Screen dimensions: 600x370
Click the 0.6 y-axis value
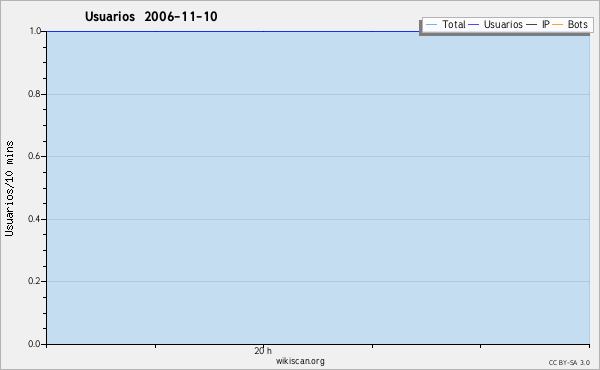pyautogui.click(x=34, y=156)
